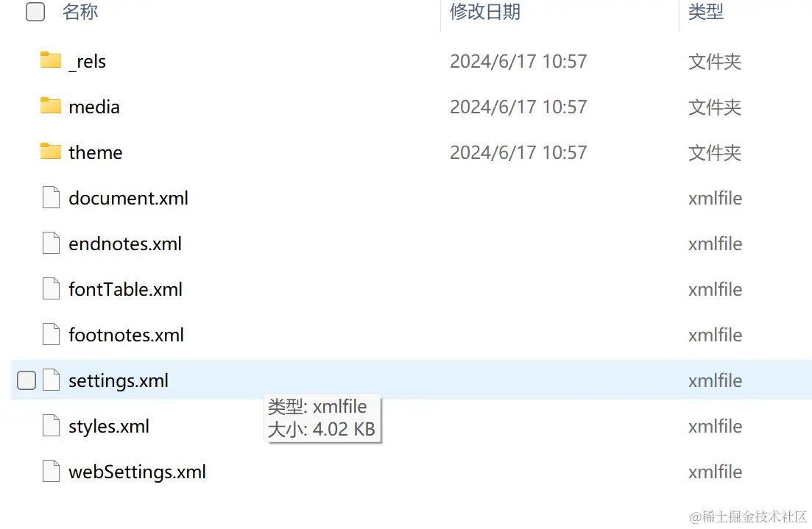812x529 pixels.
Task: Click the media folder modified date
Action: pyautogui.click(x=518, y=107)
